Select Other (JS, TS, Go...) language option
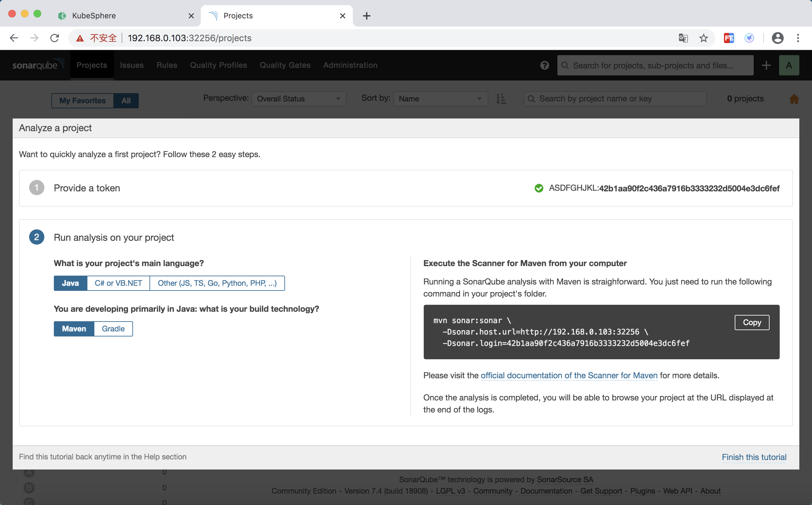Image resolution: width=812 pixels, height=505 pixels. click(x=217, y=283)
